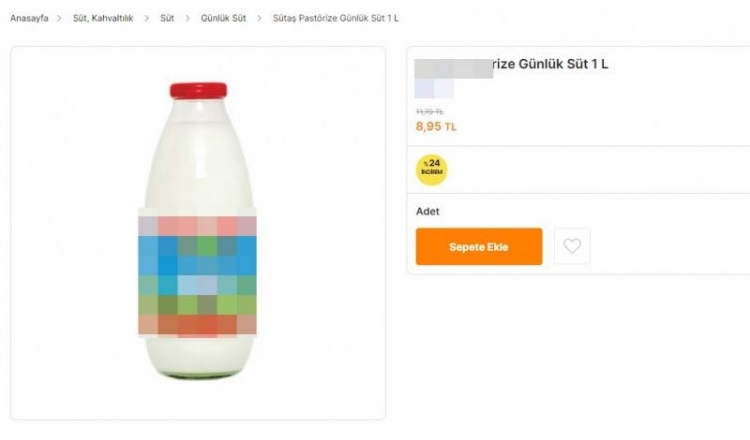This screenshot has height=440, width=750.
Task: Click the chevron before Günlük Süt breadcrumb
Action: click(x=188, y=19)
